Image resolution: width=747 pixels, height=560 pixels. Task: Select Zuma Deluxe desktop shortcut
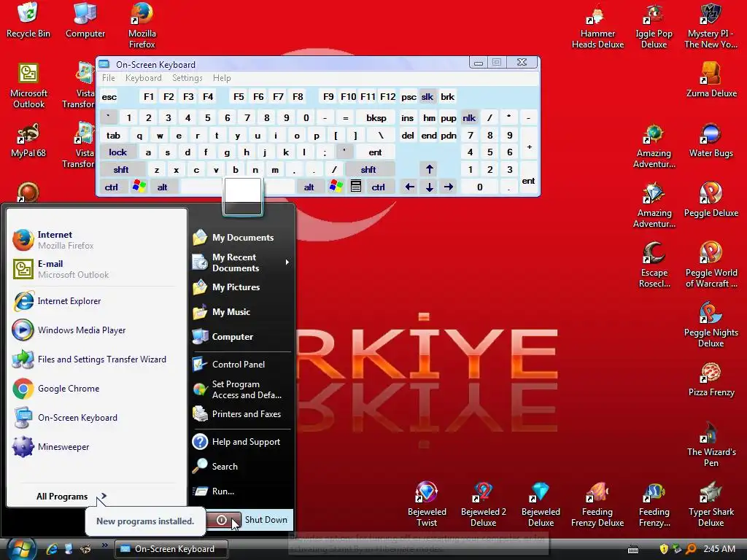711,79
